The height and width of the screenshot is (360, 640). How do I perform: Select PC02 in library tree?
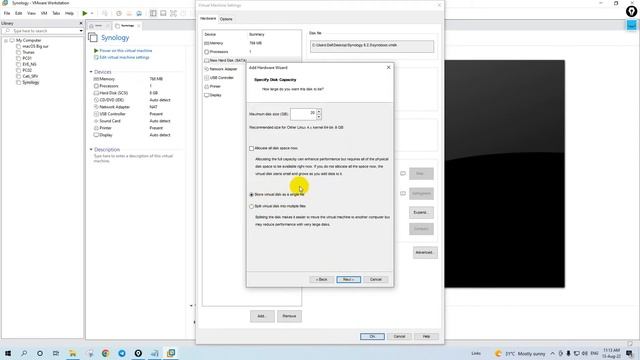click(27, 70)
